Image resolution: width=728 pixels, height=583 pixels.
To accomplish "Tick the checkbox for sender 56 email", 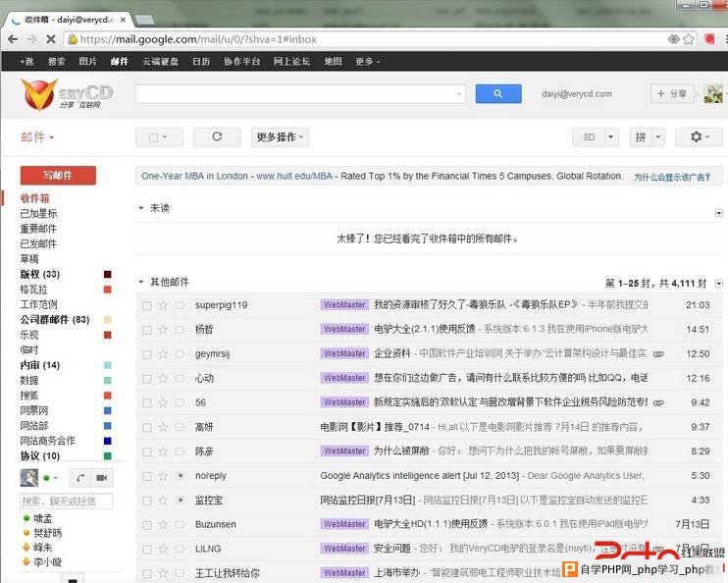I will pos(147,402).
